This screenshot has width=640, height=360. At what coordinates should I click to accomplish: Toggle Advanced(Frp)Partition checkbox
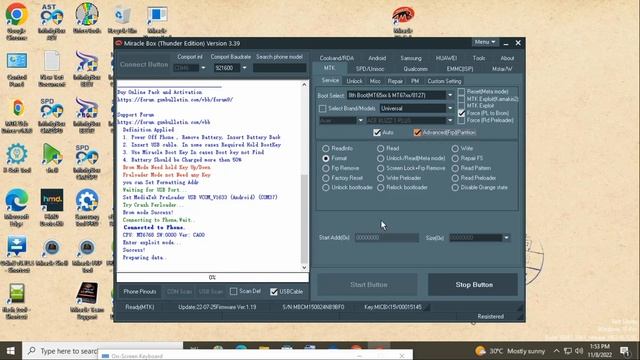click(417, 133)
